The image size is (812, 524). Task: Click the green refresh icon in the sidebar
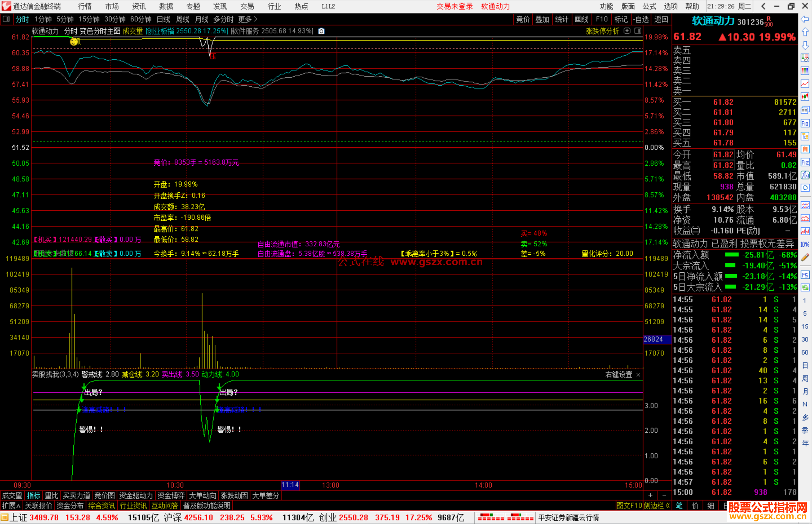tap(805, 288)
